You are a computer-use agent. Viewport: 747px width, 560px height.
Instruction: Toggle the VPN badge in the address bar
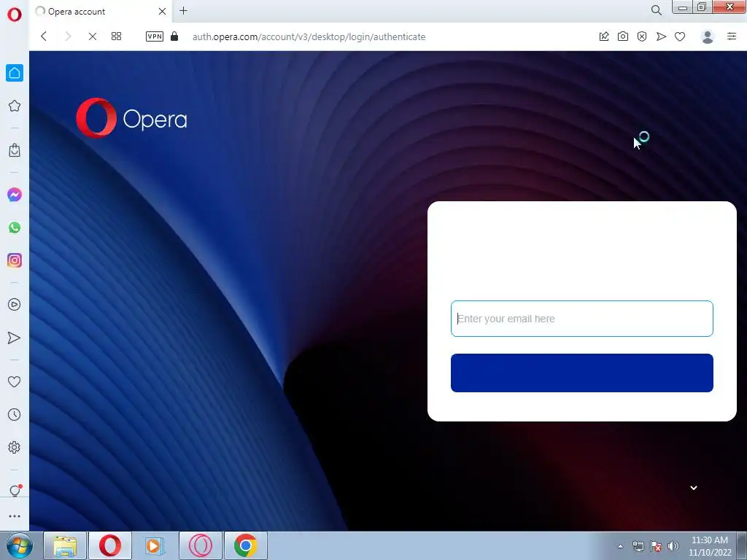[x=155, y=36]
